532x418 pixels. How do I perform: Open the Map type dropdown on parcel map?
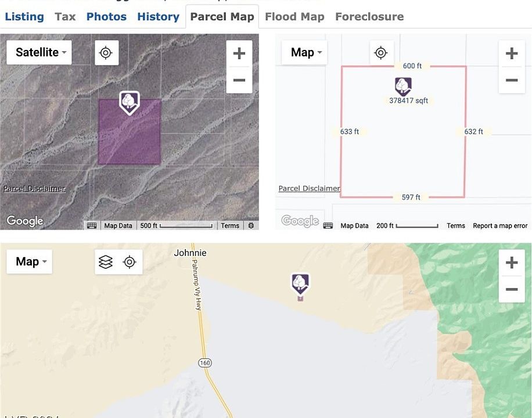tap(304, 53)
